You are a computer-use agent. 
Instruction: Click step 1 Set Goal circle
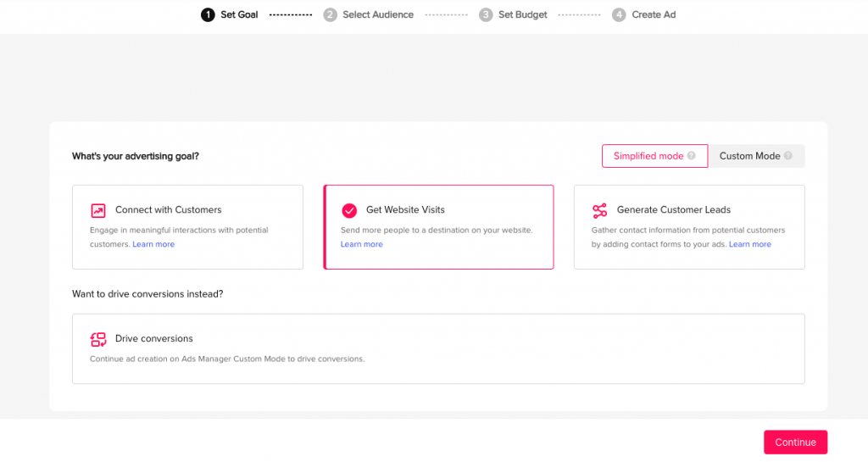tap(208, 15)
